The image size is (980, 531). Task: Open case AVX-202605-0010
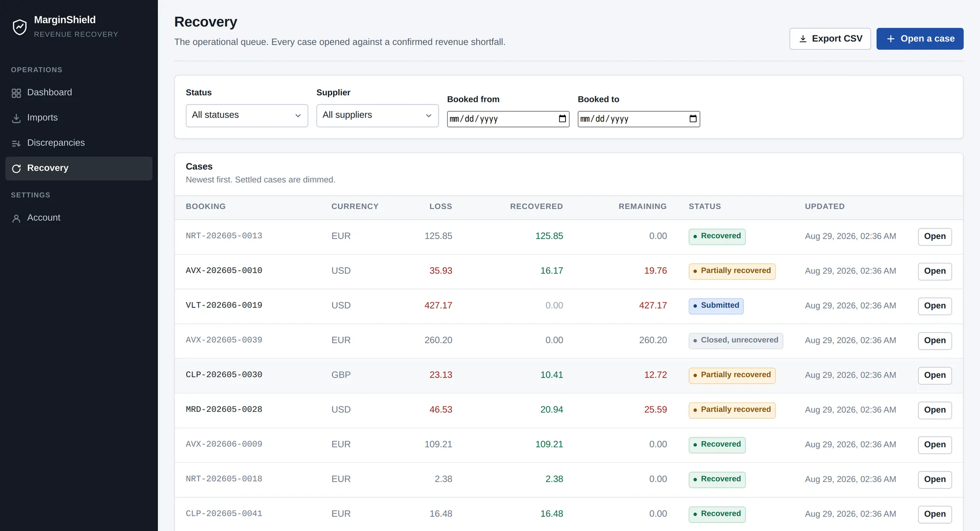pos(934,271)
